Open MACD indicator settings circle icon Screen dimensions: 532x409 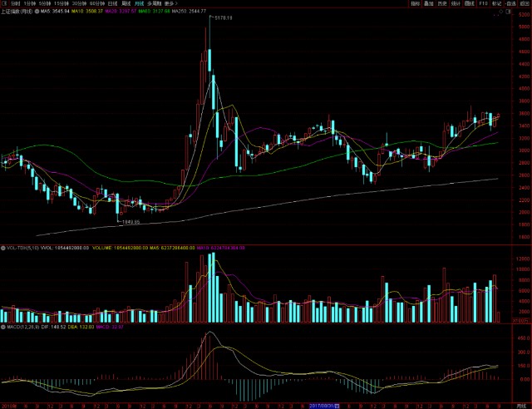click(x=3, y=328)
